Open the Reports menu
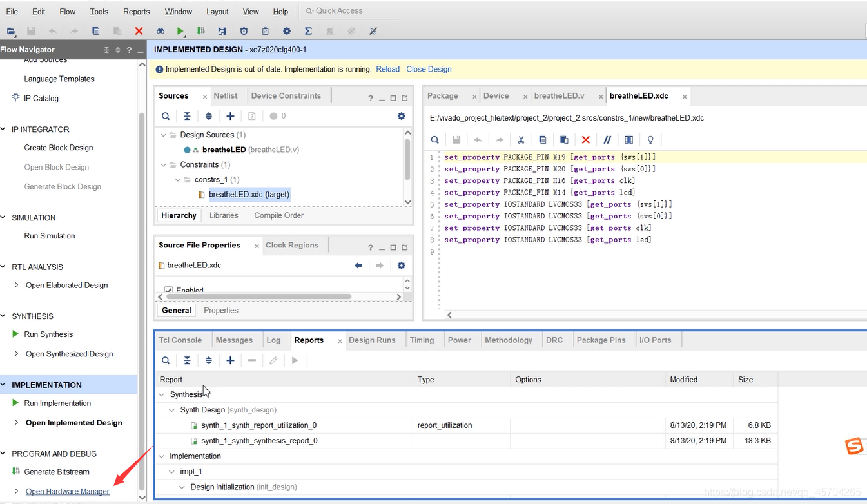Viewport: 867px width, 504px height. 136,12
